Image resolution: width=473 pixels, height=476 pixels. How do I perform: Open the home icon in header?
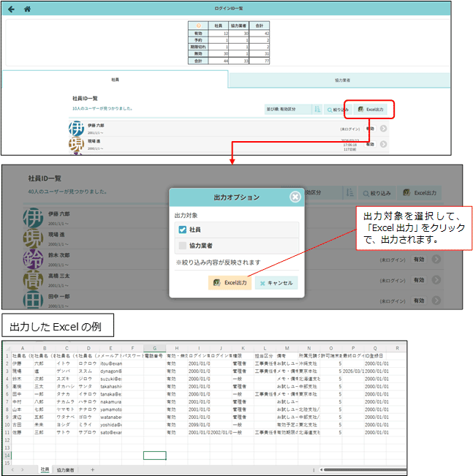pyautogui.click(x=27, y=9)
